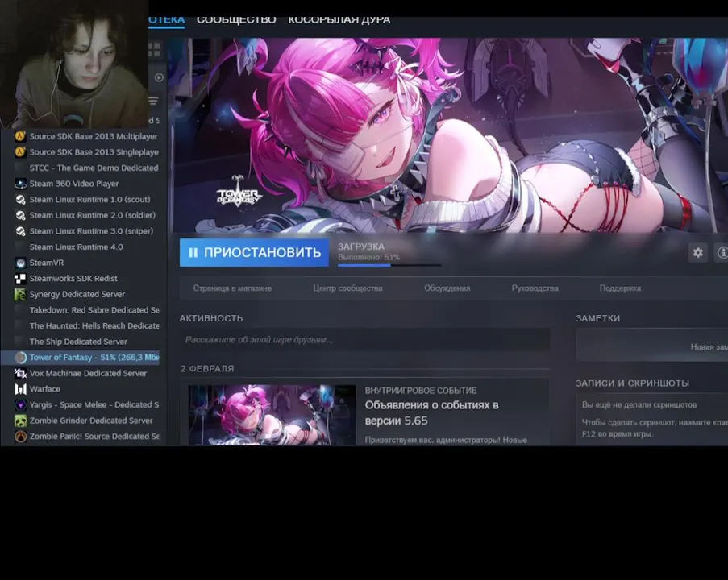
Task: Click Steam Linux Runtime 3.0 (sniper) icon
Action: (x=20, y=231)
